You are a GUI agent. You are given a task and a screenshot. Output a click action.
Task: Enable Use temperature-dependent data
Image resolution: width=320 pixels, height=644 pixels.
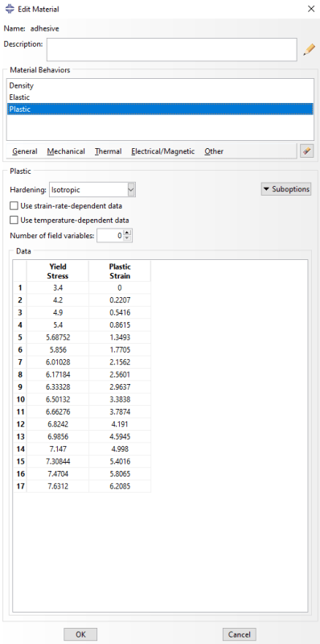(14, 220)
